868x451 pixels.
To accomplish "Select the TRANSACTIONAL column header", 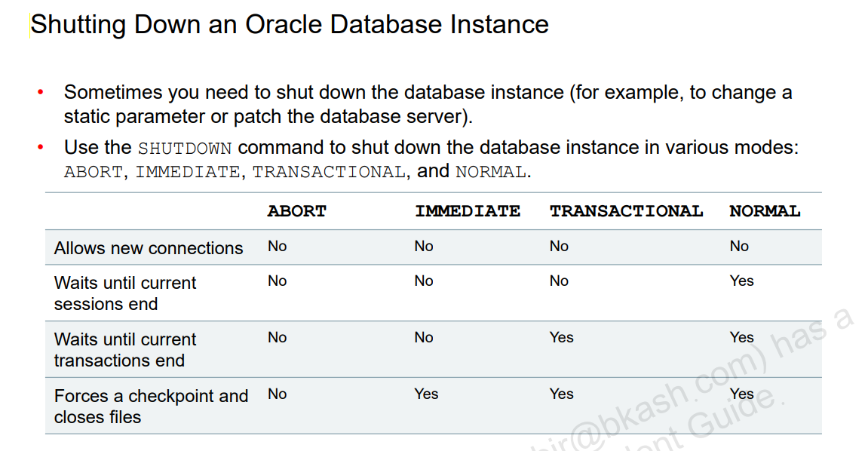I will point(626,211).
